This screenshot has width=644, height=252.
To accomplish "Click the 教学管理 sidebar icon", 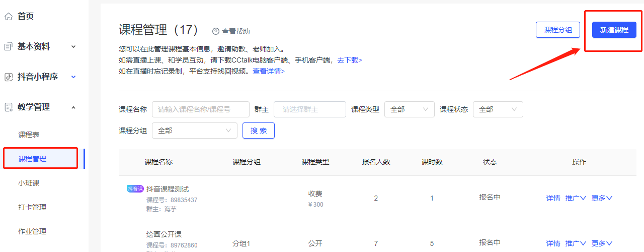I will coord(9,107).
